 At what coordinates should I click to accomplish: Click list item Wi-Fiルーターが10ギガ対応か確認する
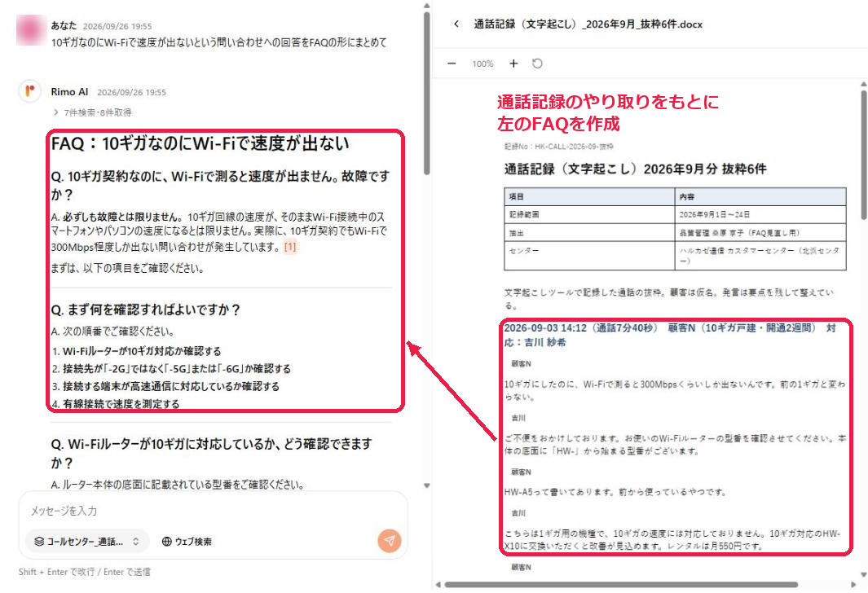[x=142, y=351]
